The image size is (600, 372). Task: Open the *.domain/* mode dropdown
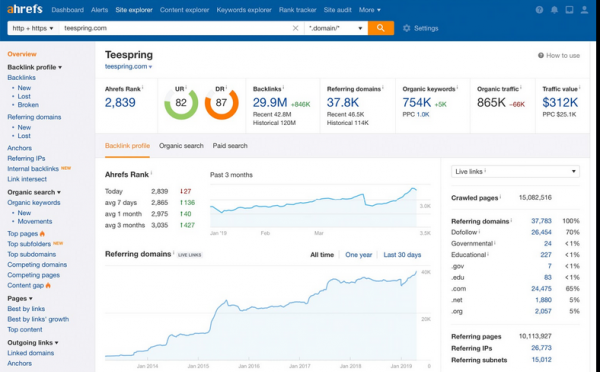(336, 28)
